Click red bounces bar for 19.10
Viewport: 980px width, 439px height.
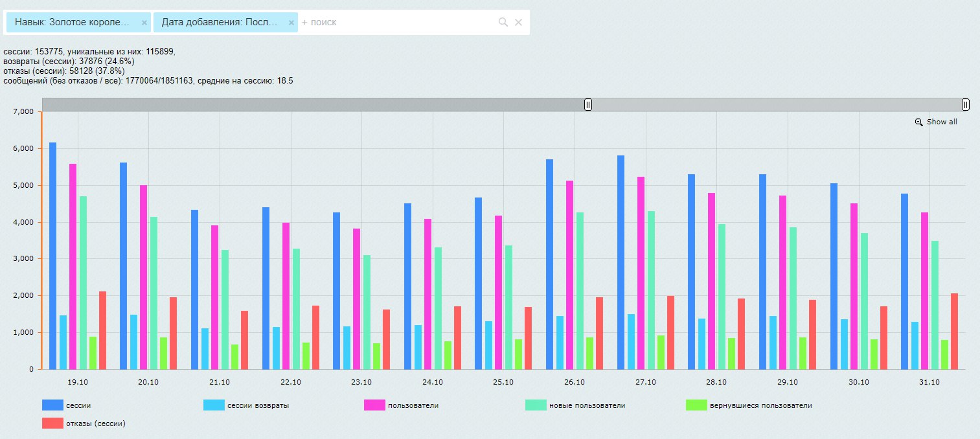pos(102,330)
